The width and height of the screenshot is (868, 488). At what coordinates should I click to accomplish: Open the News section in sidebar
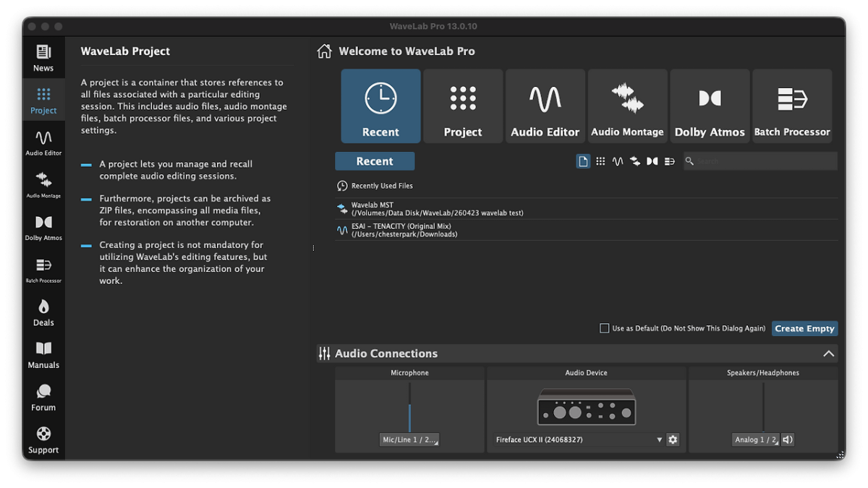click(43, 58)
